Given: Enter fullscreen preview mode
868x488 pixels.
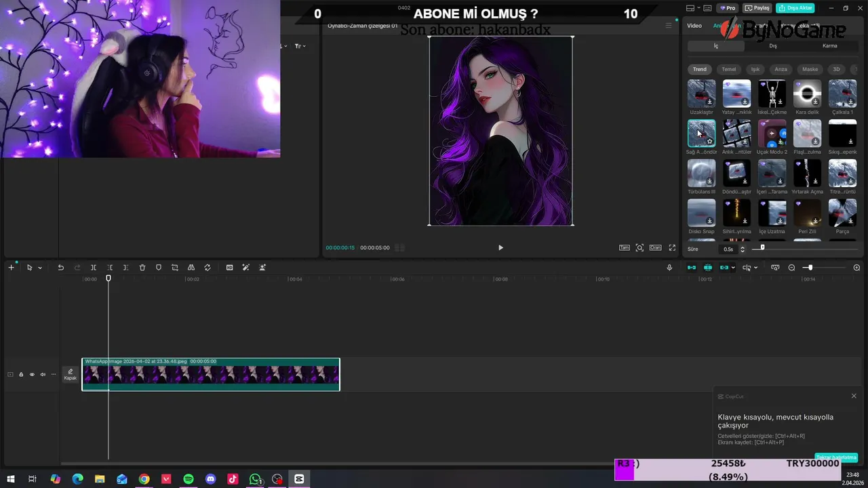Looking at the screenshot, I should pyautogui.click(x=672, y=248).
